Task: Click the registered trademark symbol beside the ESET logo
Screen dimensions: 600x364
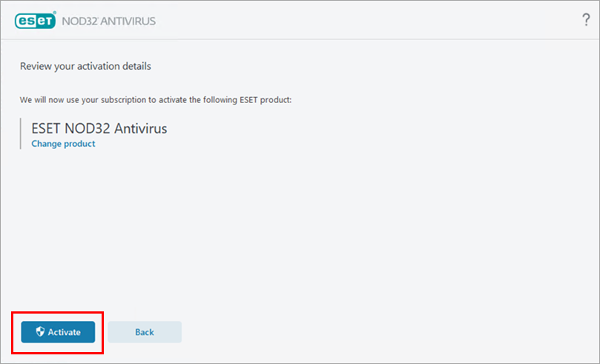Action: point(54,13)
